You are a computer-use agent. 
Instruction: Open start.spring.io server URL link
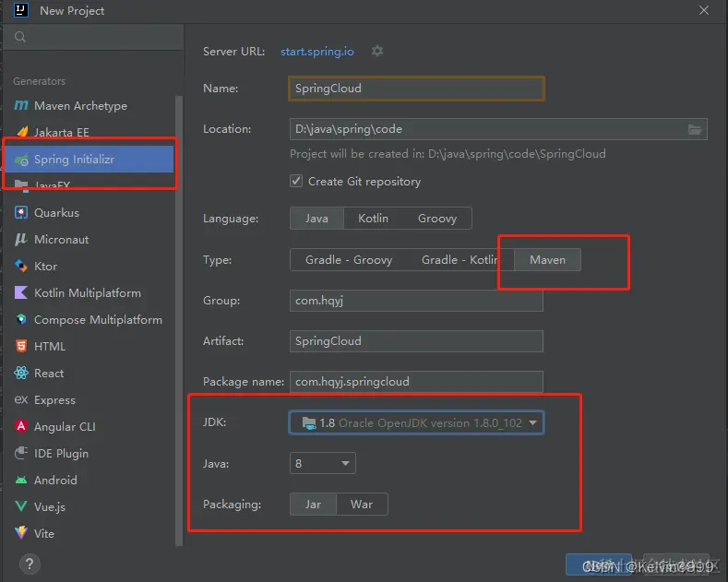[x=317, y=51]
